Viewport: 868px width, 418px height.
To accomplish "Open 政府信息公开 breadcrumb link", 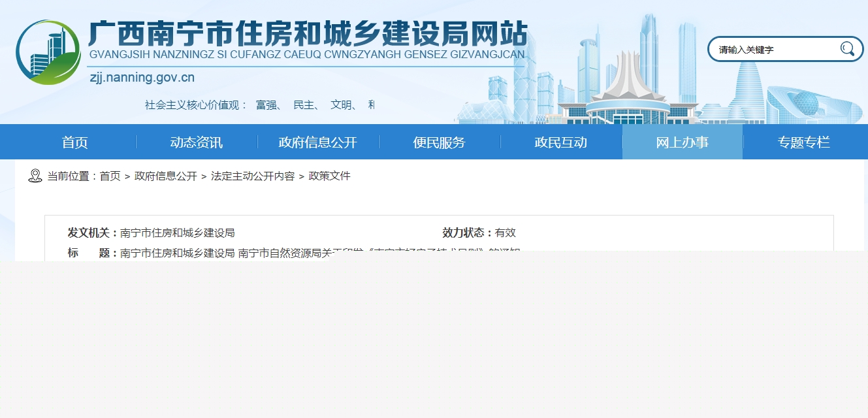I will pos(166,176).
